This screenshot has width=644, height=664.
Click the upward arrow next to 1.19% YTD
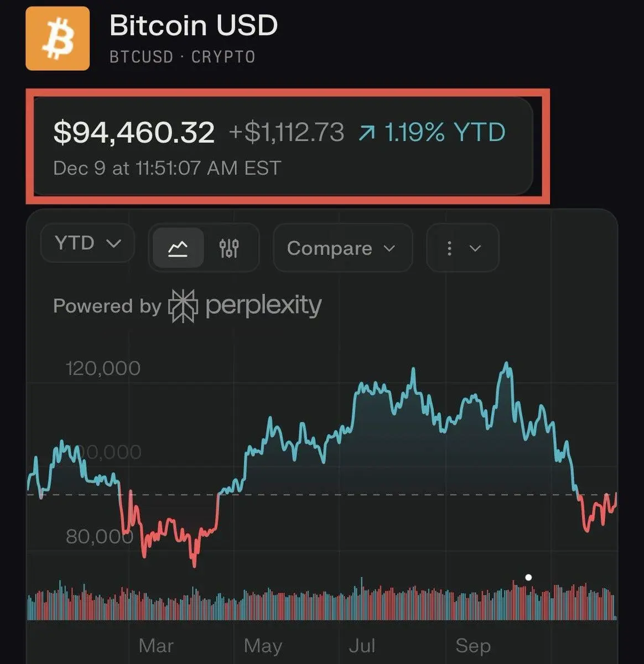(x=366, y=133)
